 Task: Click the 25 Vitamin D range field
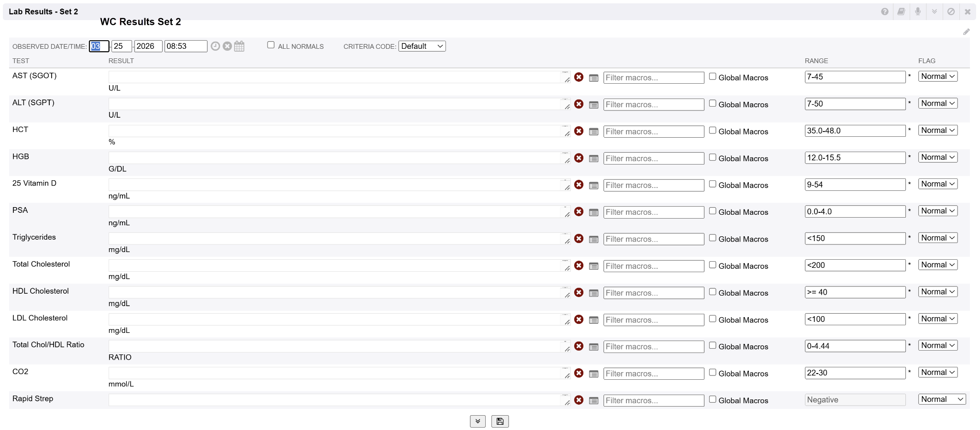coord(855,185)
